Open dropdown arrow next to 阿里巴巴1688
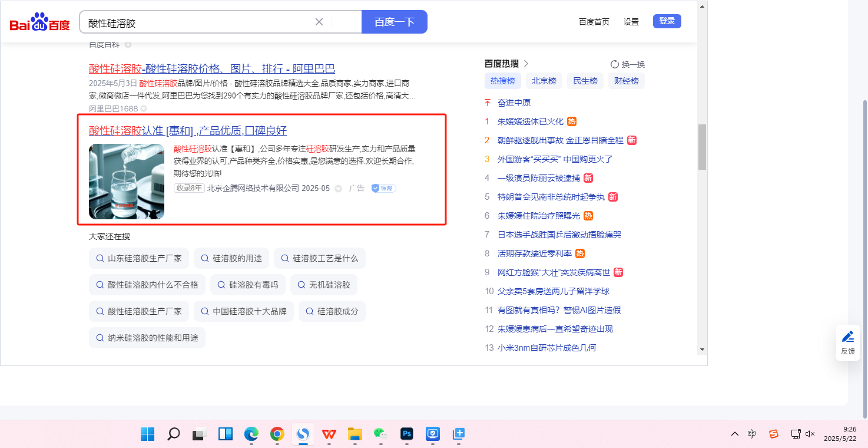868x448 pixels. click(x=144, y=108)
